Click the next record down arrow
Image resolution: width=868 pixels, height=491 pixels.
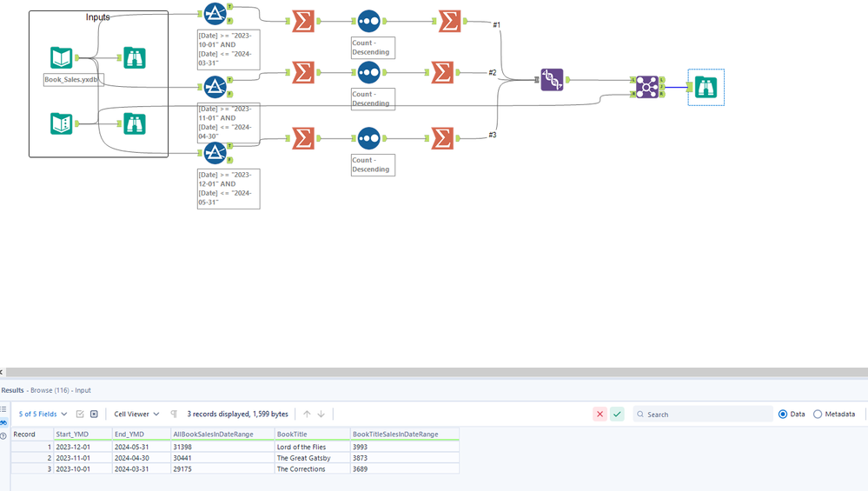coord(321,414)
